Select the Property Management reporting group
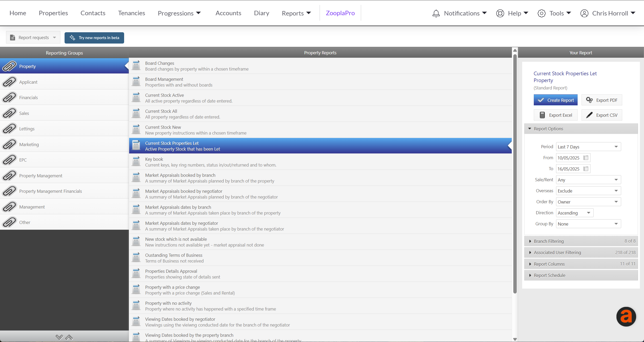This screenshot has width=644, height=342. tap(64, 175)
